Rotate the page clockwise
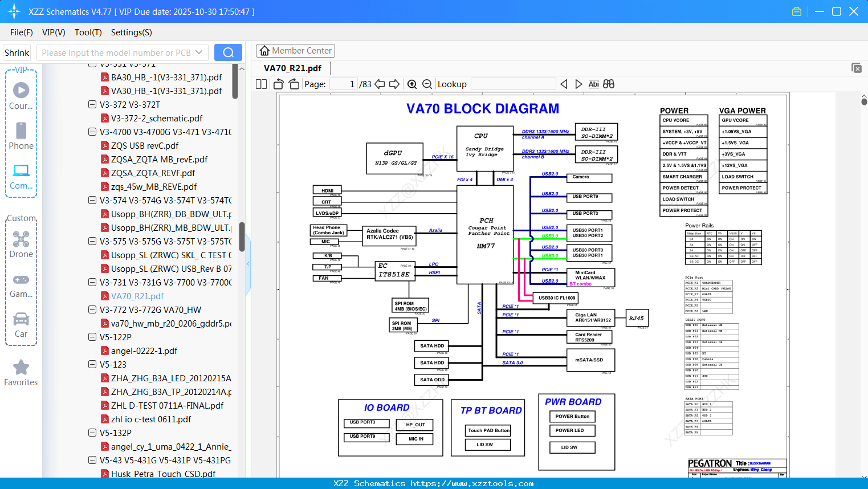The height and width of the screenshot is (489, 868). 294,84
